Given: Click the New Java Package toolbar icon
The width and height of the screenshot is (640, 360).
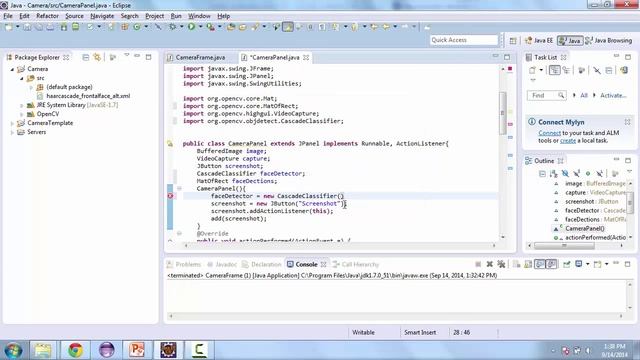Looking at the screenshot, I should click(125, 27).
